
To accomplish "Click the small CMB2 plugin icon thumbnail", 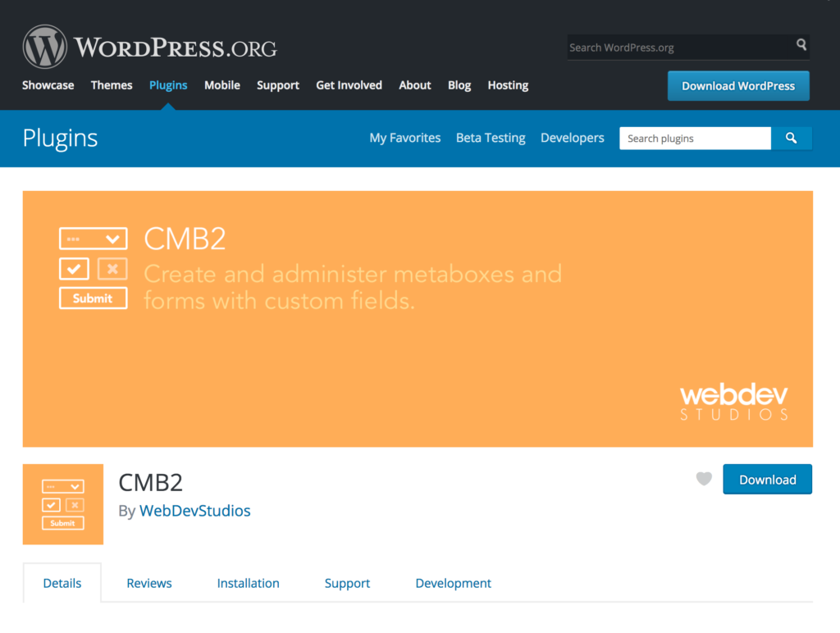I will tap(63, 504).
